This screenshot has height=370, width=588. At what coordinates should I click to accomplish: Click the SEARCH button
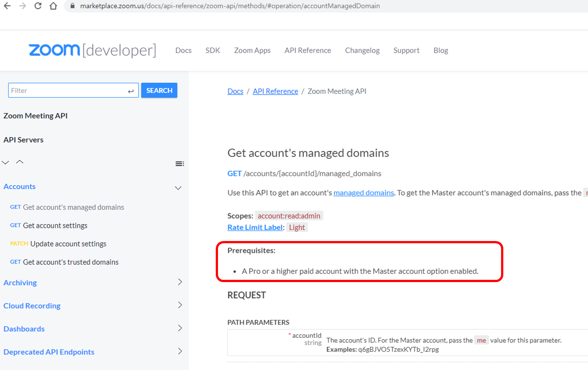159,90
